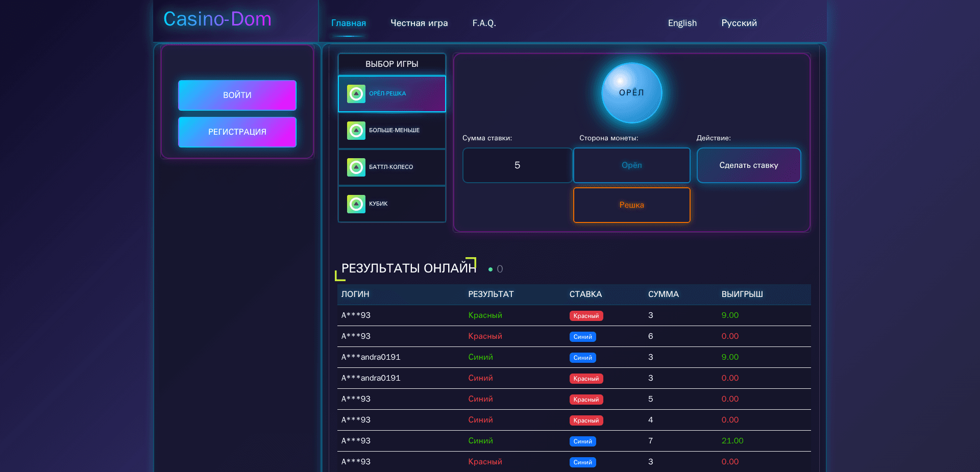980x472 pixels.
Task: Open the Casino-Dom logo link
Action: [x=217, y=19]
